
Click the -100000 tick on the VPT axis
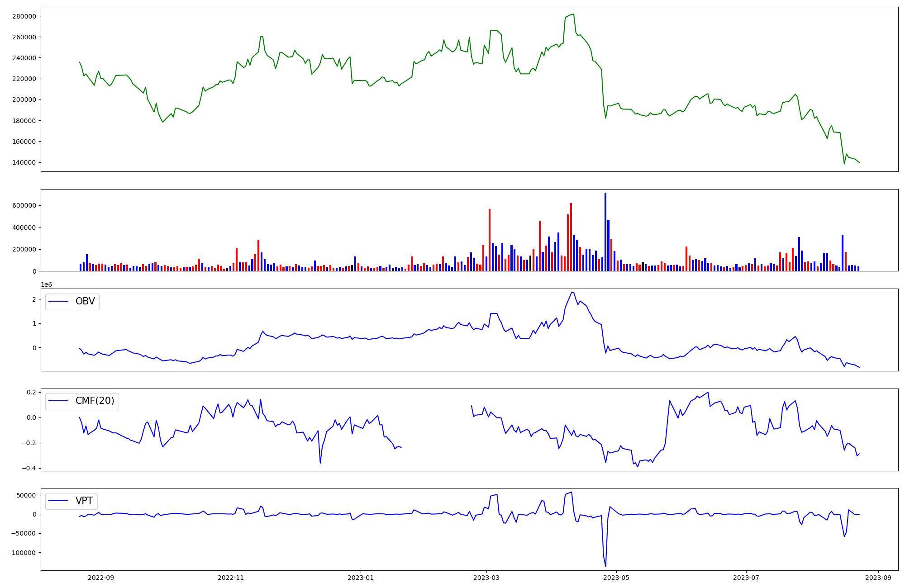(x=21, y=553)
